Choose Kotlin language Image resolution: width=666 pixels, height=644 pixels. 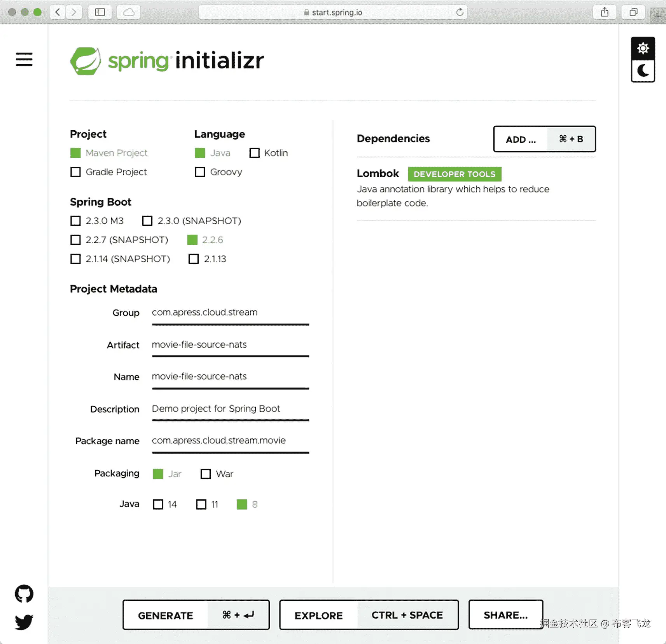pyautogui.click(x=269, y=153)
